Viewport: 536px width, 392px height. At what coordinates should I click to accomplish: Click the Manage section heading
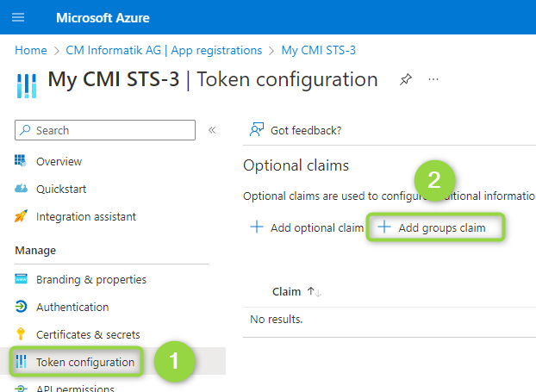[35, 250]
